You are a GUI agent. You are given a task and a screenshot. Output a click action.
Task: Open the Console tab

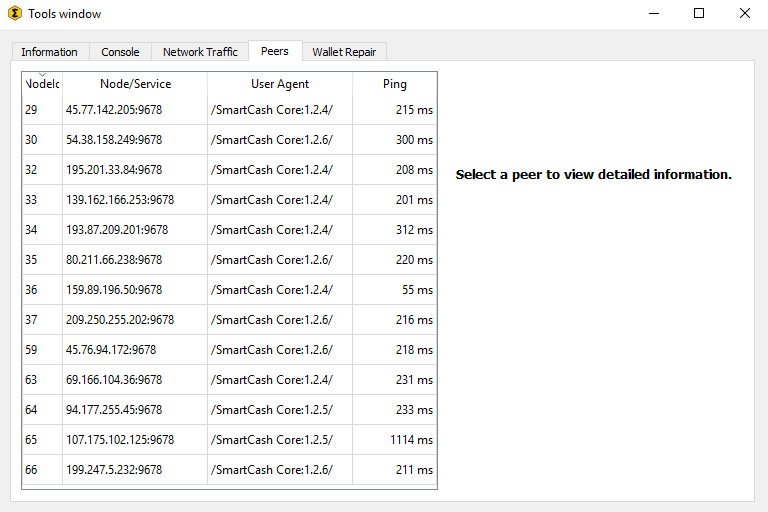coord(120,52)
